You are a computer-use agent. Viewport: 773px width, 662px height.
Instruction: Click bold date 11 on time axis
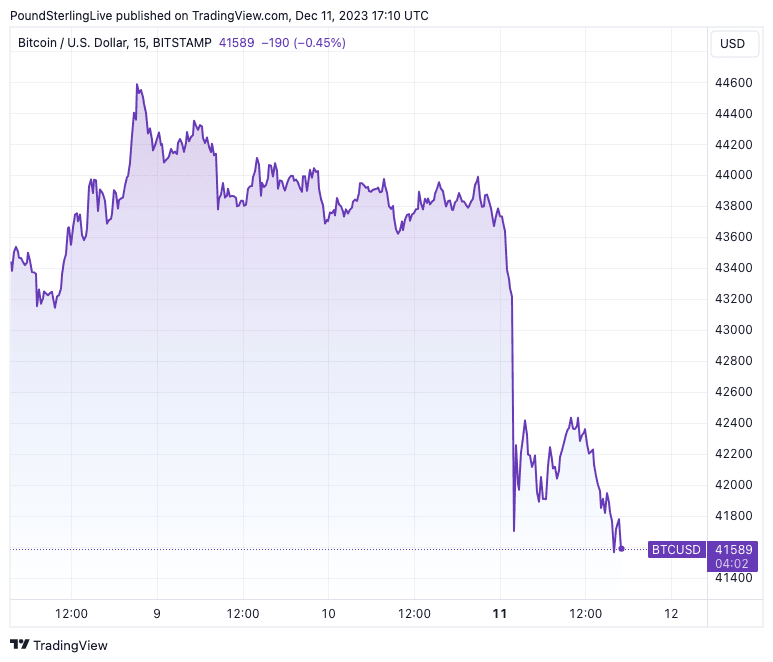click(500, 613)
